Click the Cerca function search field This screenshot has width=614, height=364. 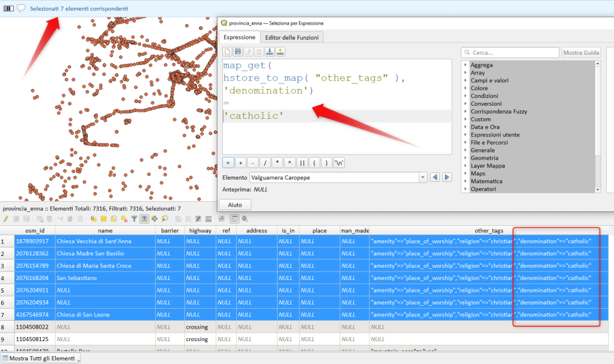tap(511, 53)
